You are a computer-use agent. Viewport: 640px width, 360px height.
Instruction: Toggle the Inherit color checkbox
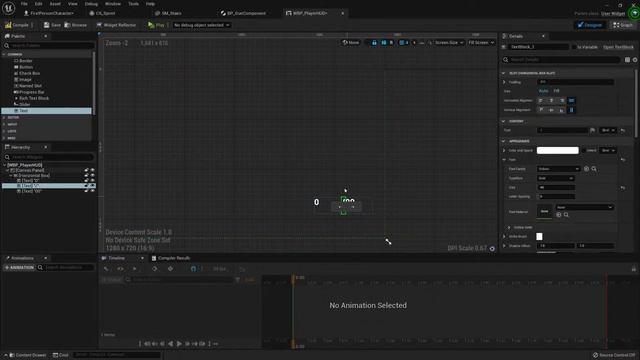[584, 151]
